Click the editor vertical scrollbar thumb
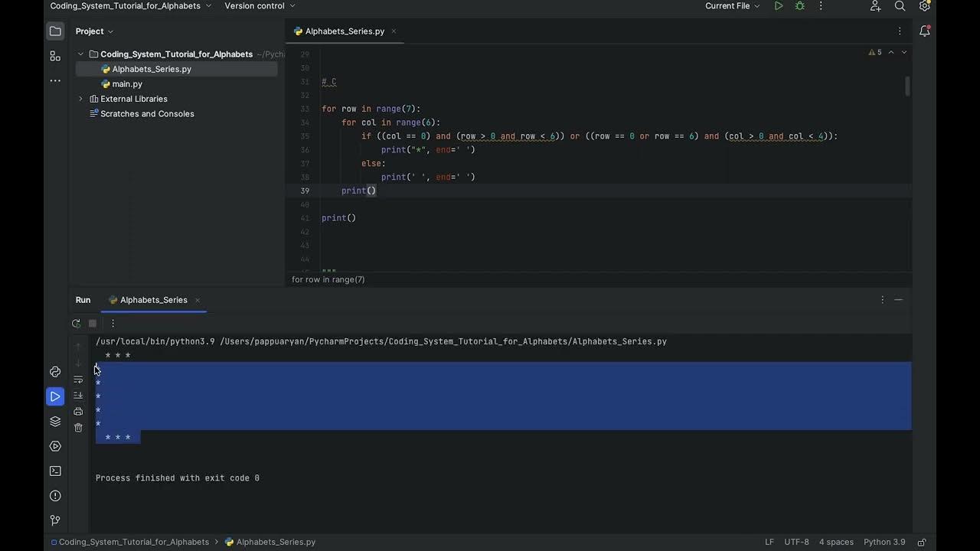 click(908, 86)
